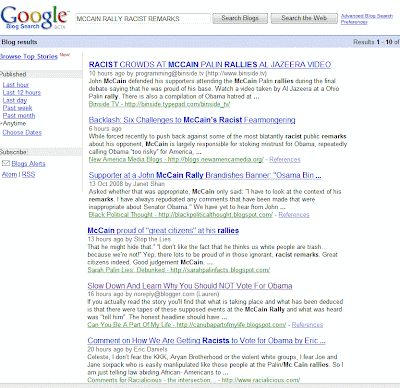400x388 pixels.
Task: Click the 'Published' sidebar heading
Action: 13,74
